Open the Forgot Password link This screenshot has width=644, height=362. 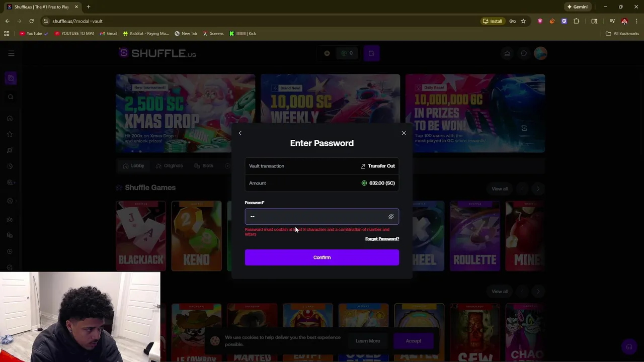[382, 239]
